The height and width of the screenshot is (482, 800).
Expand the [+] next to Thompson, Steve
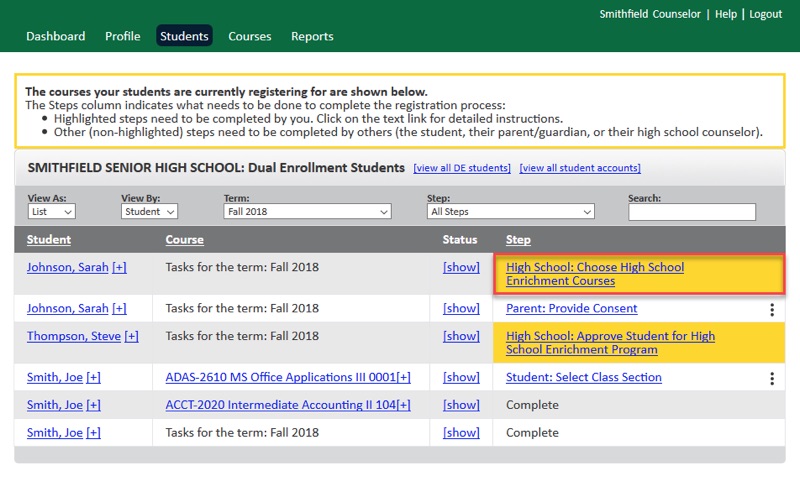131,337
